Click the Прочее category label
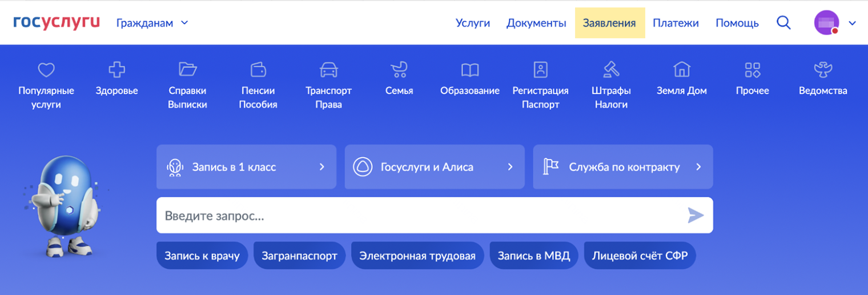The image size is (868, 295). (752, 90)
